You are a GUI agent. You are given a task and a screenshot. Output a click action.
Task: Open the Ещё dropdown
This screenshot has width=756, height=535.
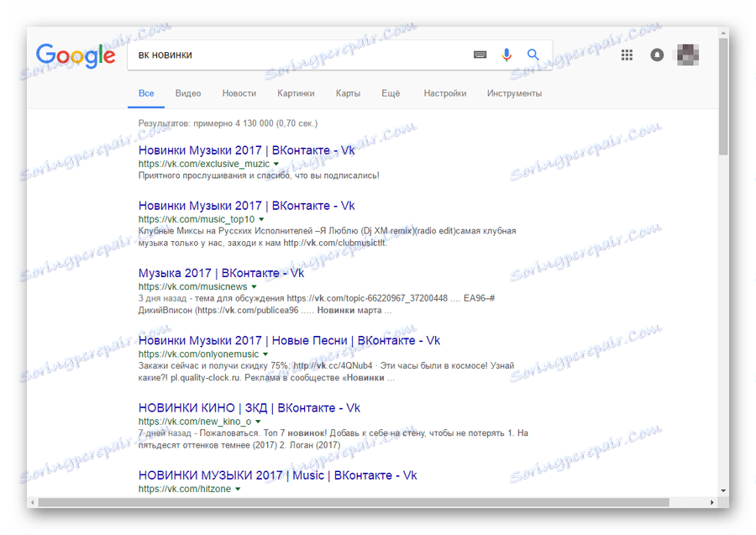(x=390, y=93)
